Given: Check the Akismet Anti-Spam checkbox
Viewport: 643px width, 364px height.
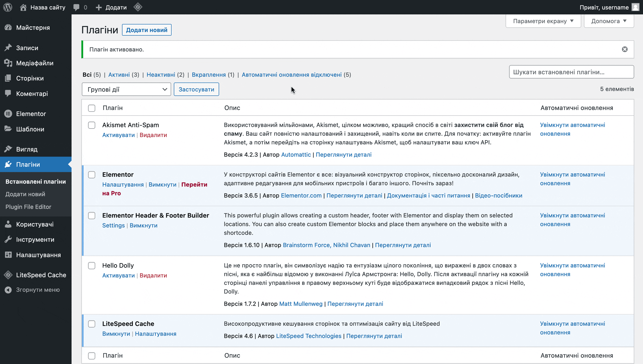Looking at the screenshot, I should pos(92,125).
